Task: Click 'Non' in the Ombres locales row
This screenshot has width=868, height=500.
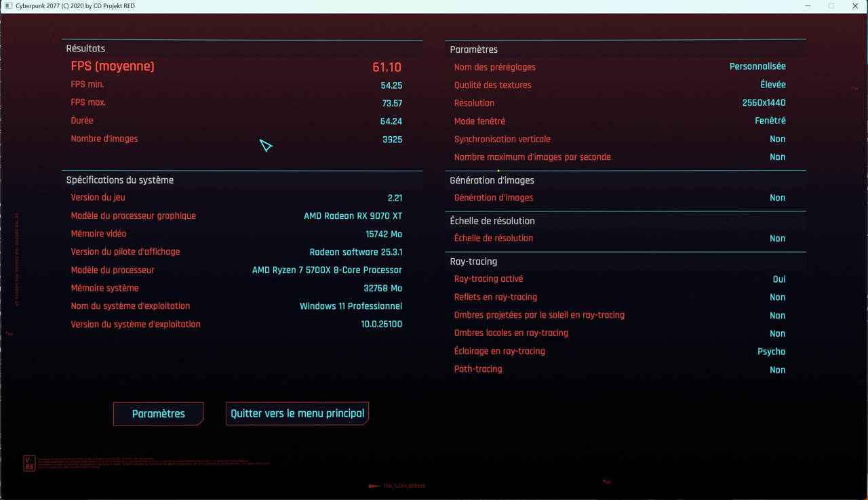Action: (x=778, y=333)
